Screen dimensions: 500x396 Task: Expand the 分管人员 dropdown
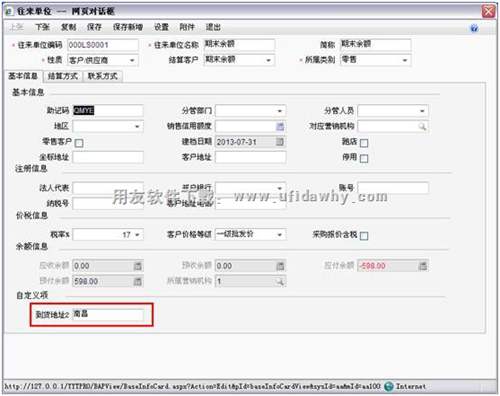422,111
